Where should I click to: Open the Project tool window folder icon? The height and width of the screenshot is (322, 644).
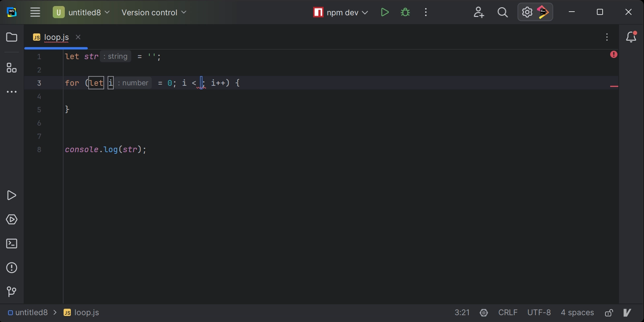click(x=12, y=37)
